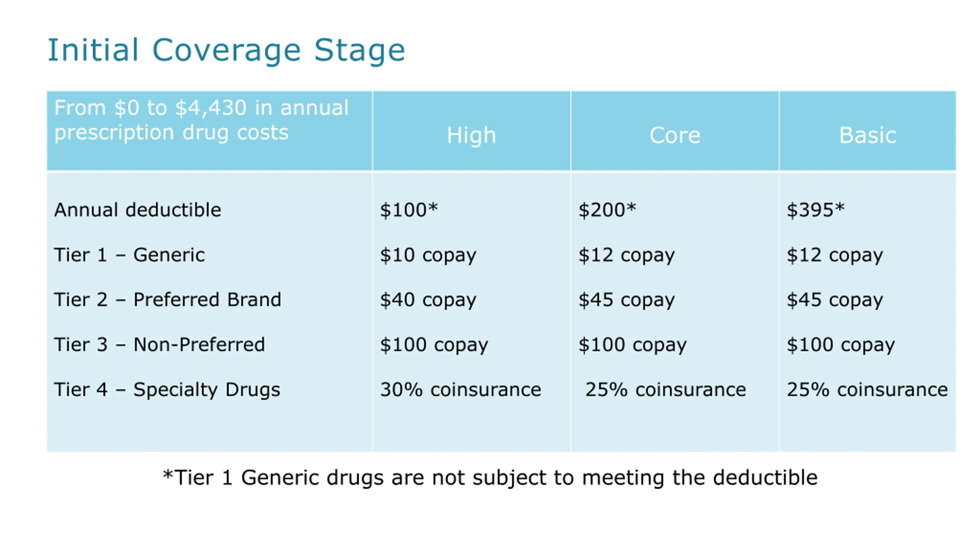
Task: Select the Core column header
Action: pyautogui.click(x=675, y=135)
